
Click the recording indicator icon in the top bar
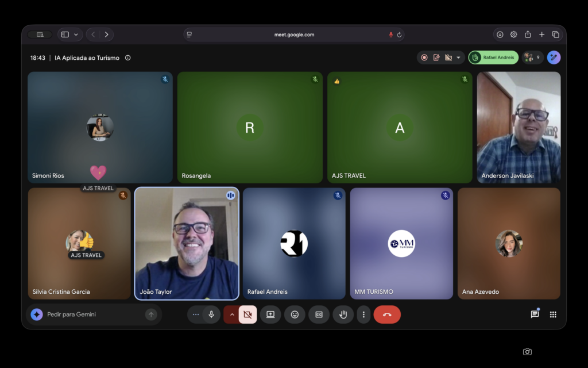click(424, 57)
